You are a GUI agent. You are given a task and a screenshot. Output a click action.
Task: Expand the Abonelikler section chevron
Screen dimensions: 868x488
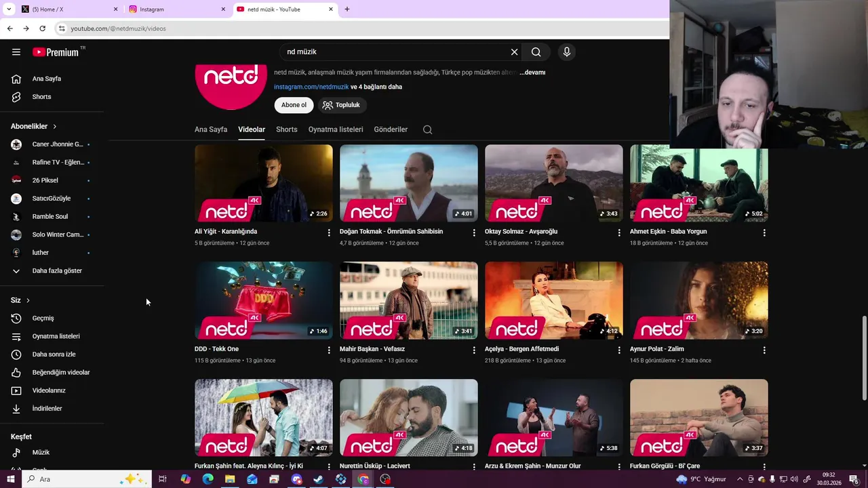(x=55, y=127)
